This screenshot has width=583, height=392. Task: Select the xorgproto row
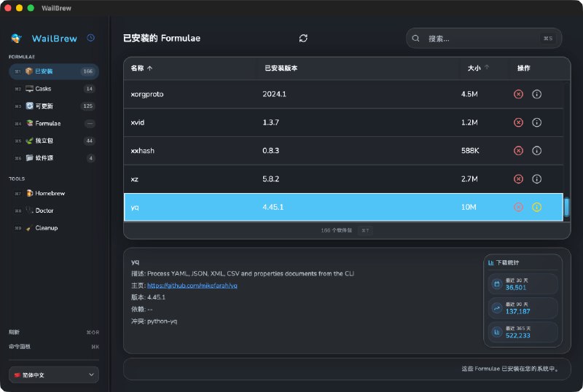343,94
